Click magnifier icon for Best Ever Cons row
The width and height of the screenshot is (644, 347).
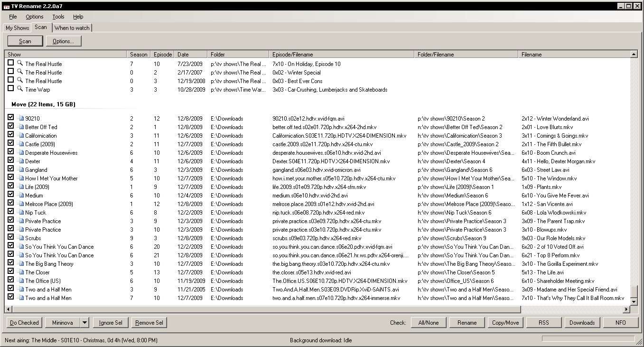20,80
